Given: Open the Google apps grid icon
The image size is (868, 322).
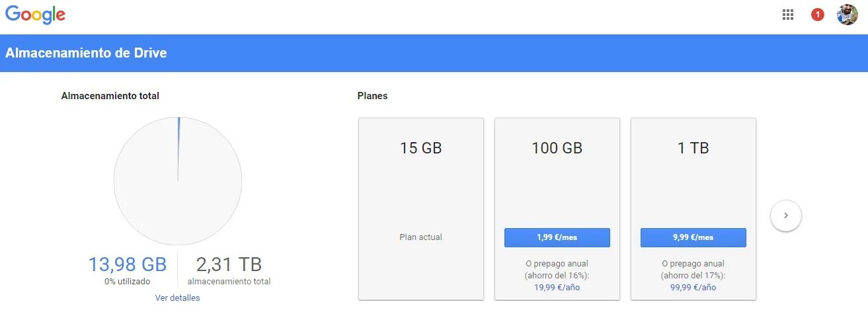Looking at the screenshot, I should [x=787, y=15].
